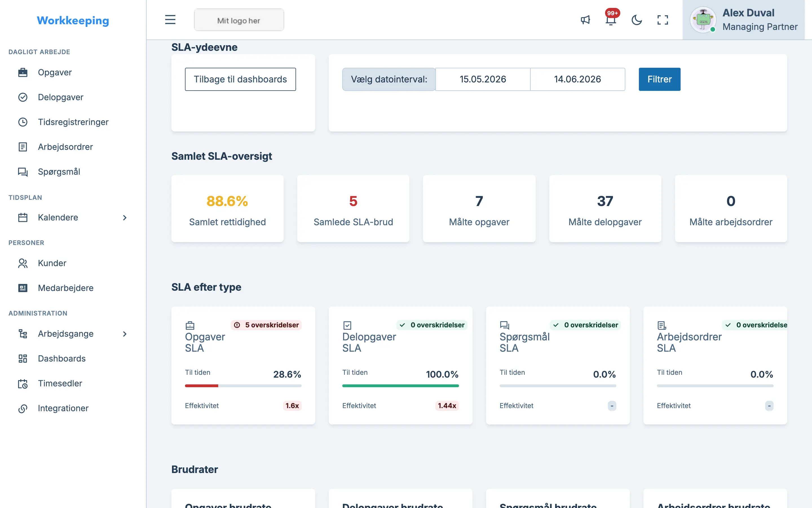The width and height of the screenshot is (812, 508).
Task: Click the 5 overskridelser badge
Action: point(266,325)
